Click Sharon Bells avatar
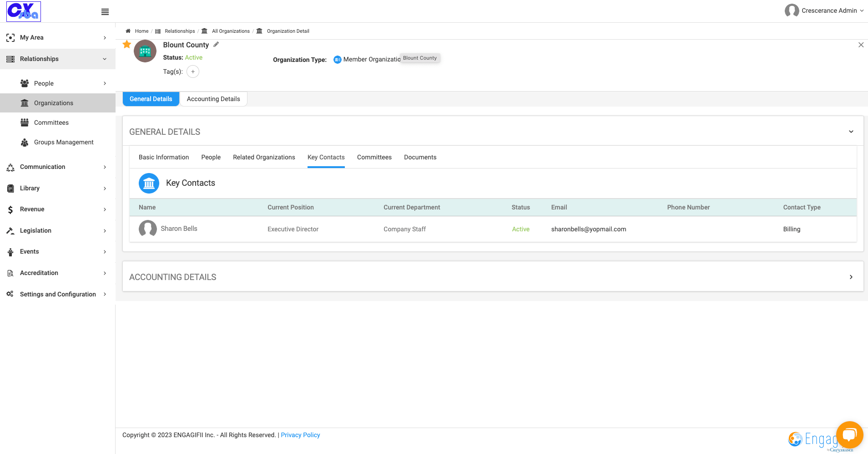This screenshot has height=454, width=868. 148,229
